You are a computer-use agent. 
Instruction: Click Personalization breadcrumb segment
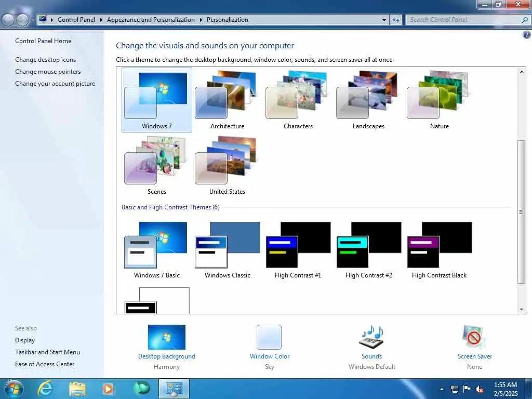(228, 20)
